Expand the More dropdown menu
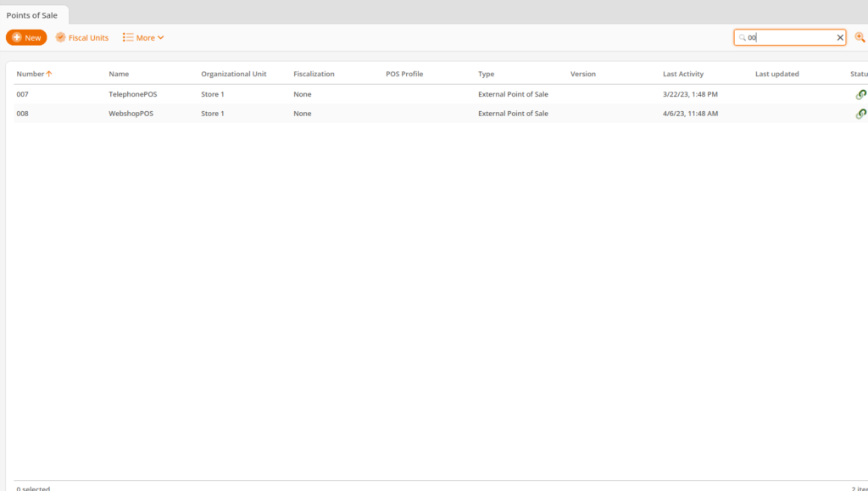This screenshot has width=868, height=491. pos(143,37)
